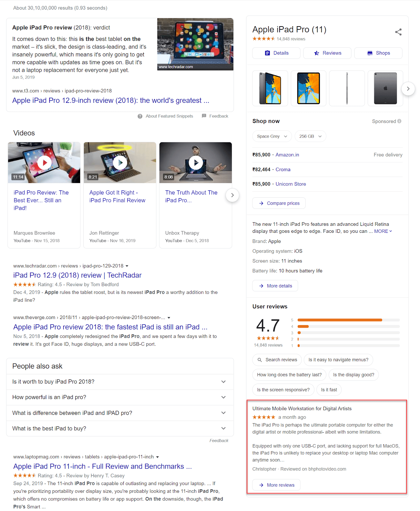Open the dropdown arrow next to laptopmag URL
420x511 pixels.
(157, 457)
